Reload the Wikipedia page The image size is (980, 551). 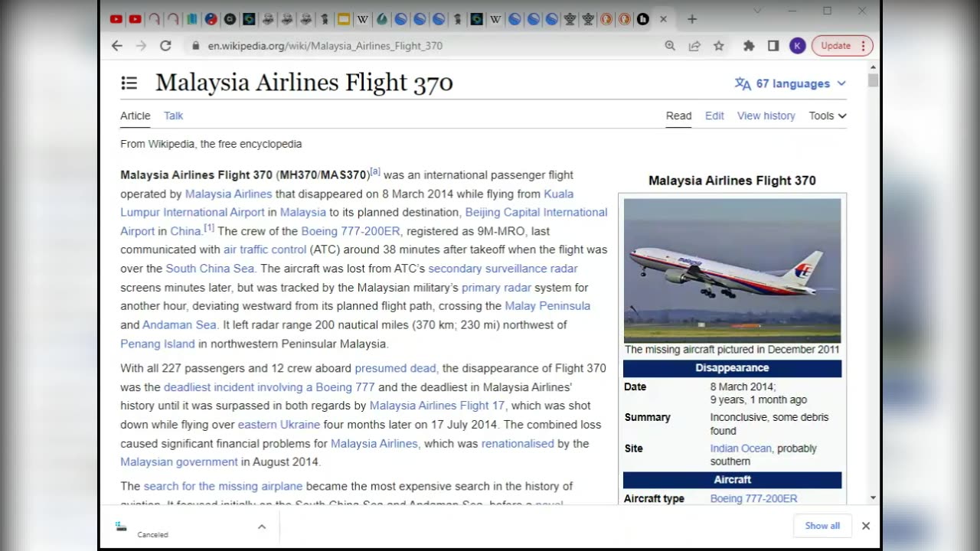point(165,46)
